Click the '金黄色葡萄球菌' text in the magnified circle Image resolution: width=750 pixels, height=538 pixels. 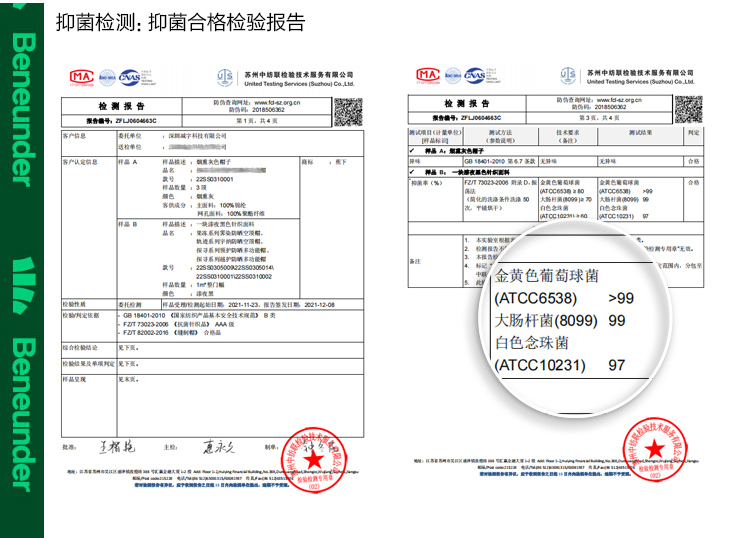[x=547, y=275]
